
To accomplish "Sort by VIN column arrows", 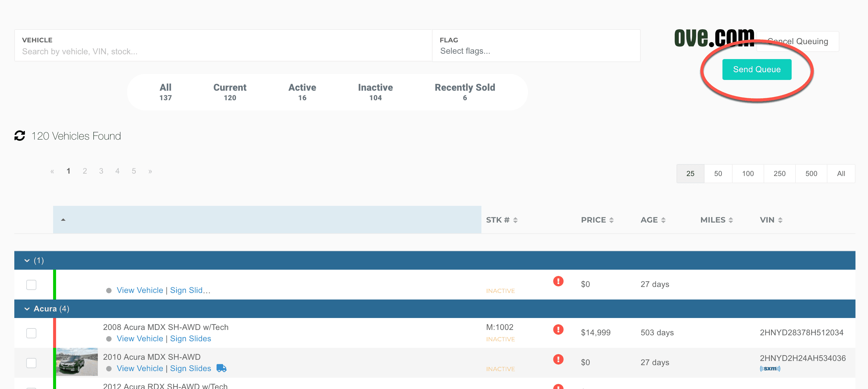I will (x=780, y=220).
